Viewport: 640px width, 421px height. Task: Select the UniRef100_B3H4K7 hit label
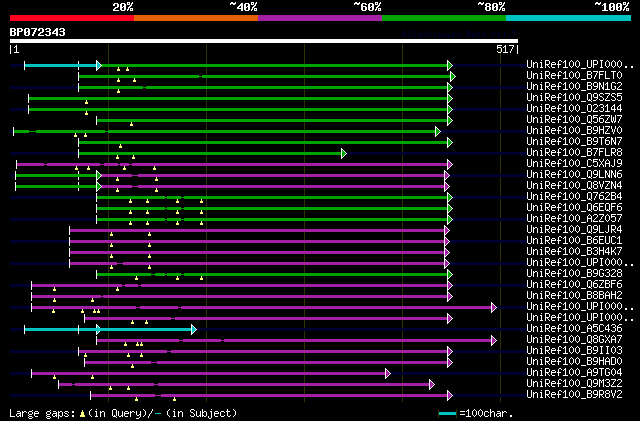pyautogui.click(x=574, y=252)
